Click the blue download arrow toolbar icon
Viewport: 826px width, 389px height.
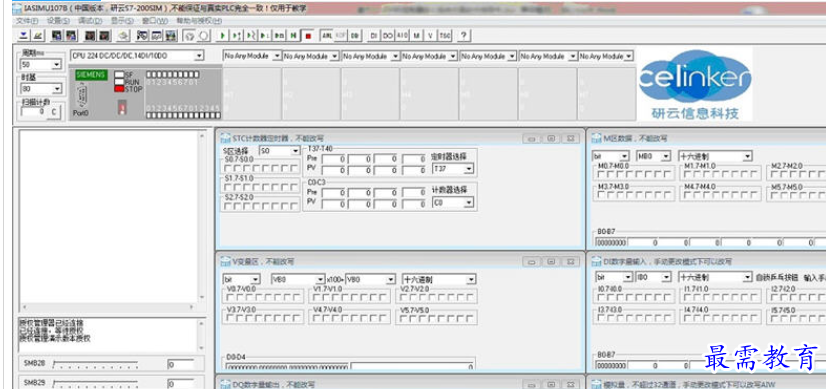(x=24, y=35)
